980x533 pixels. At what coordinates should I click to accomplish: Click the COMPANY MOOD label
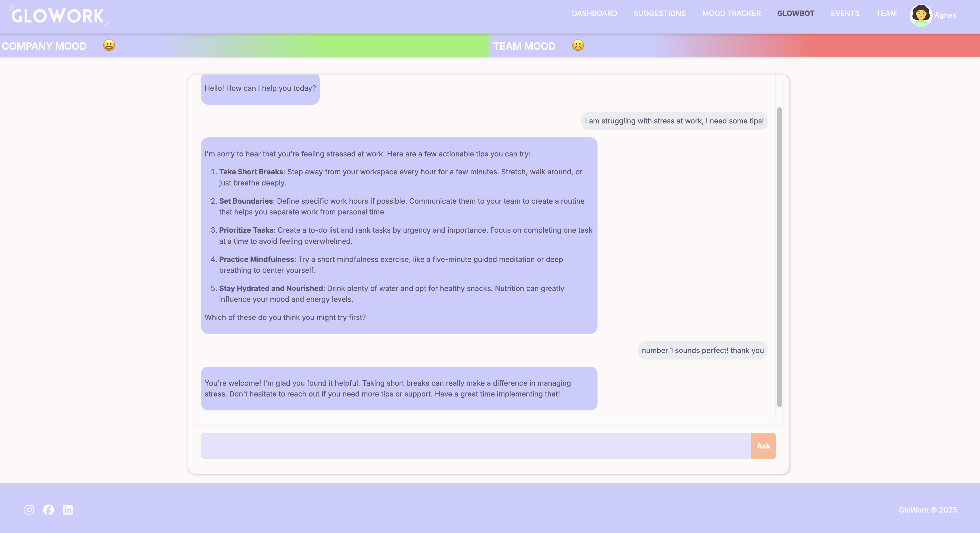[44, 46]
